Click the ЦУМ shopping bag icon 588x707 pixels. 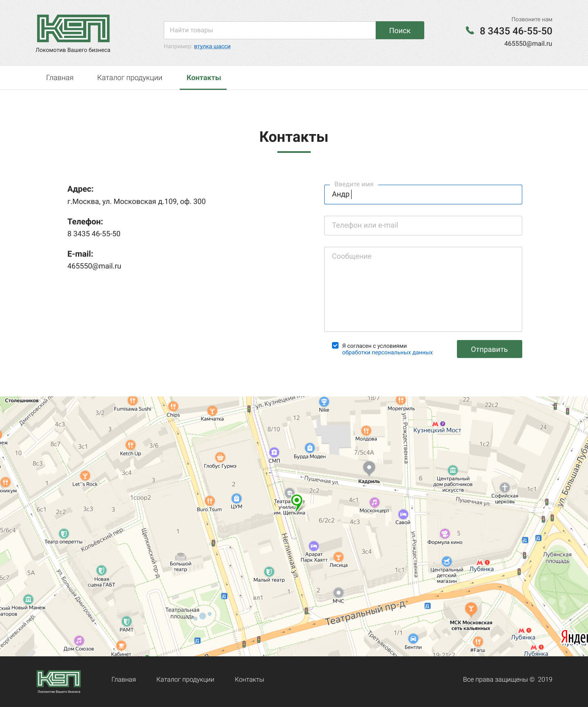pyautogui.click(x=236, y=498)
